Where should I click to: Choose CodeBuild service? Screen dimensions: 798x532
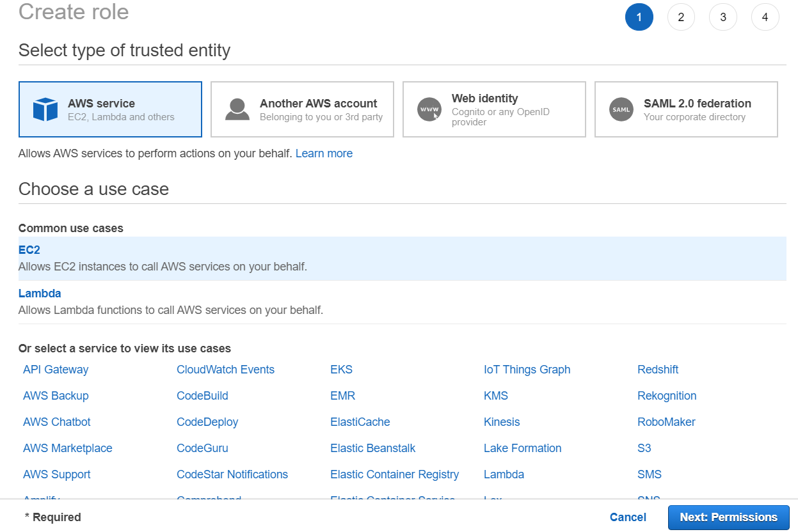pos(202,396)
